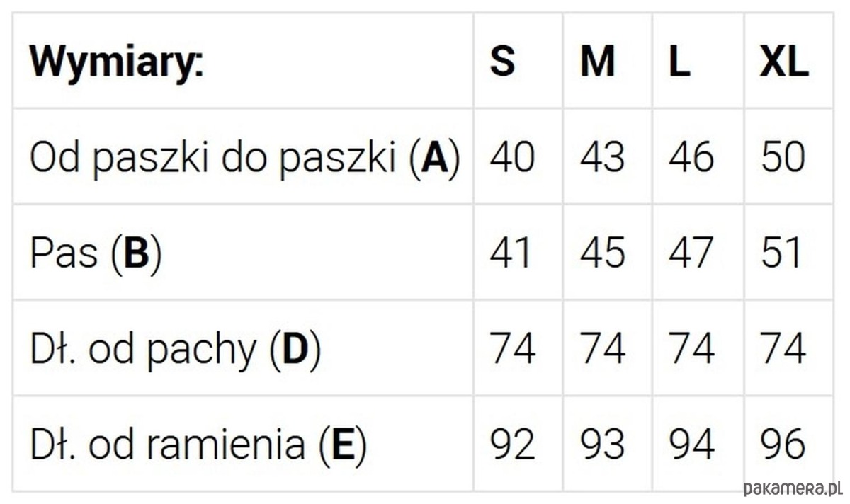The image size is (850, 504).
Task: Select the M size column header
Action: [597, 62]
